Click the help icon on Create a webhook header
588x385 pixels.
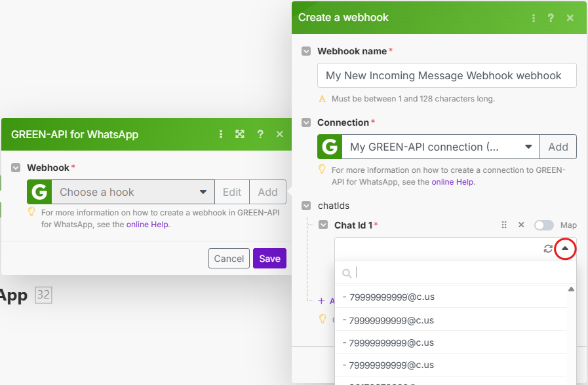click(x=551, y=18)
